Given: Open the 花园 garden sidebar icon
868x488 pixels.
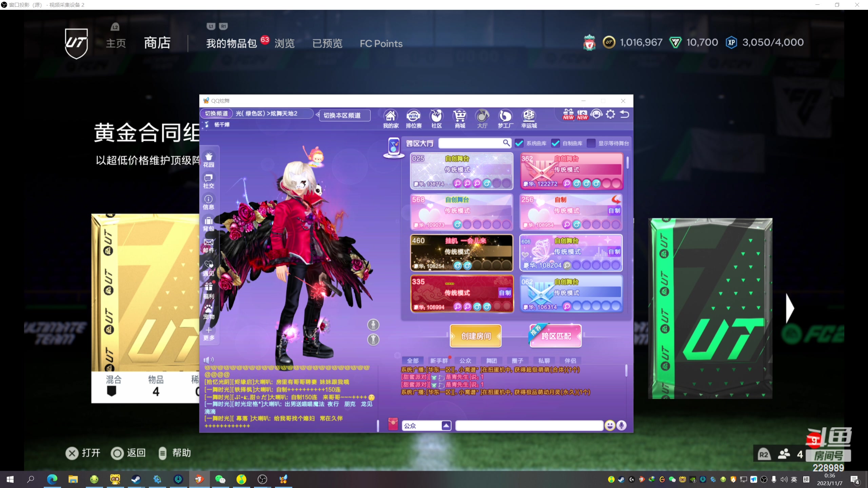Looking at the screenshot, I should point(209,159).
